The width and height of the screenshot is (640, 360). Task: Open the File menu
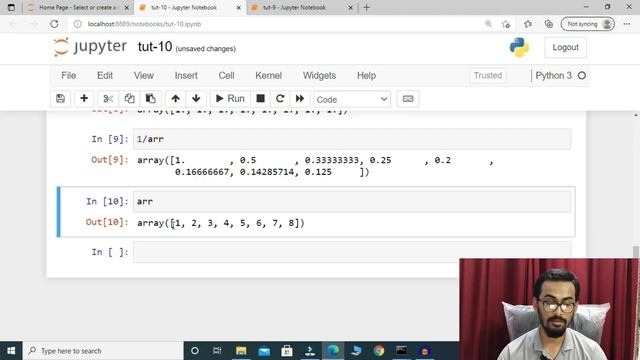pyautogui.click(x=69, y=76)
